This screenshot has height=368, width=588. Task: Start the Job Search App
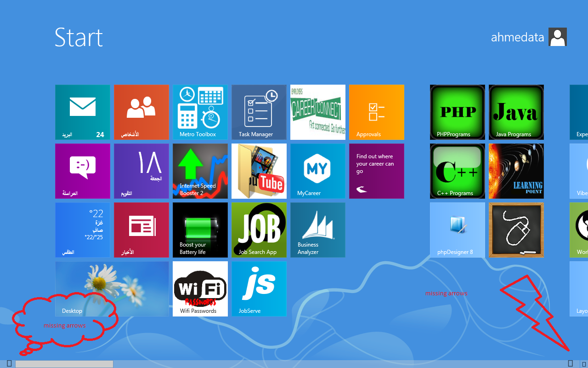tap(259, 230)
